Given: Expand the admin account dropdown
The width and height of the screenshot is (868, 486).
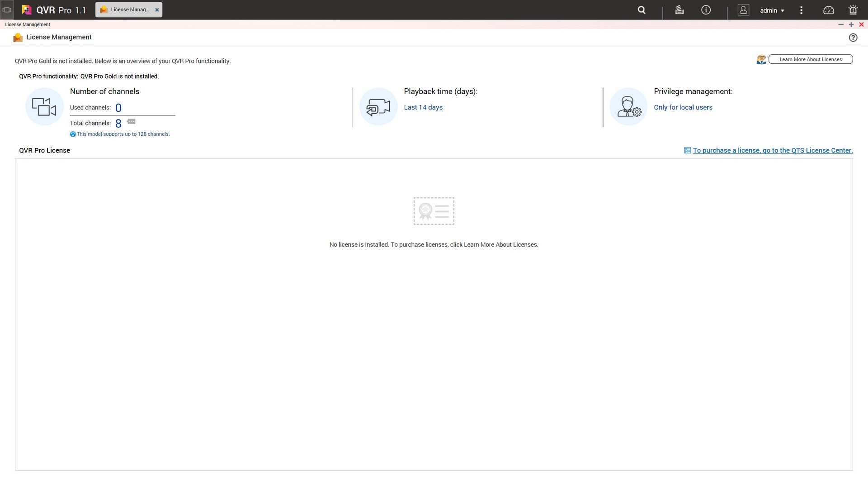Looking at the screenshot, I should [772, 10].
